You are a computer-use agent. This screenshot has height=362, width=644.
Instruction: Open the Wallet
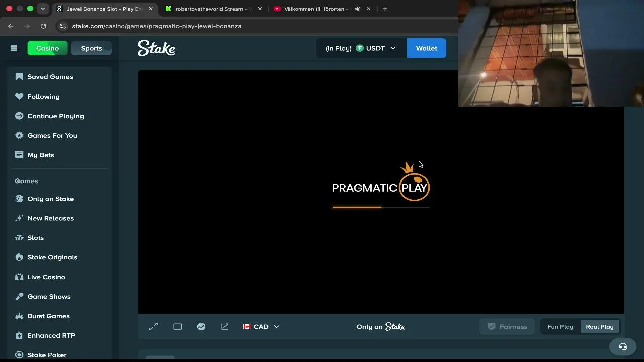(x=426, y=48)
